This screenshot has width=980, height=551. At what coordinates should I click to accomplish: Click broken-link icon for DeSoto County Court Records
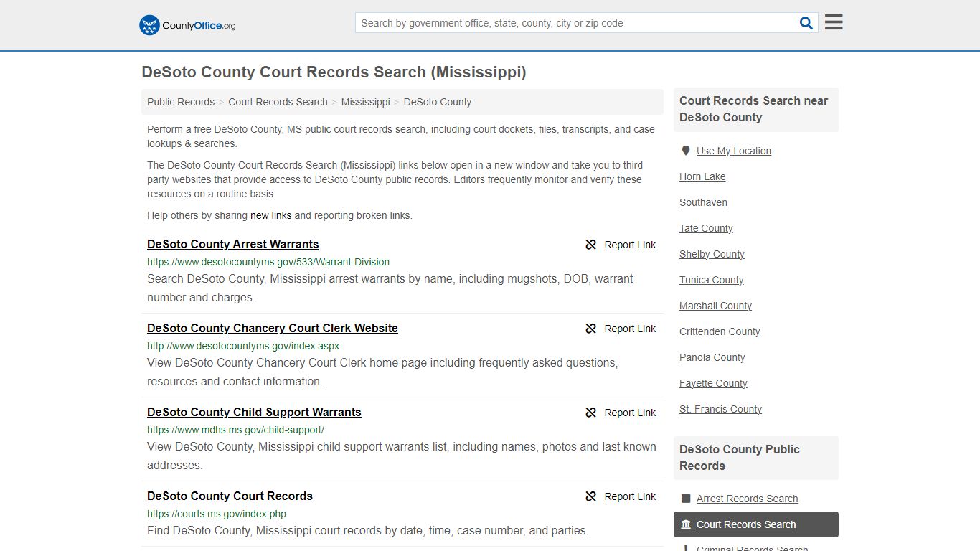pyautogui.click(x=591, y=496)
